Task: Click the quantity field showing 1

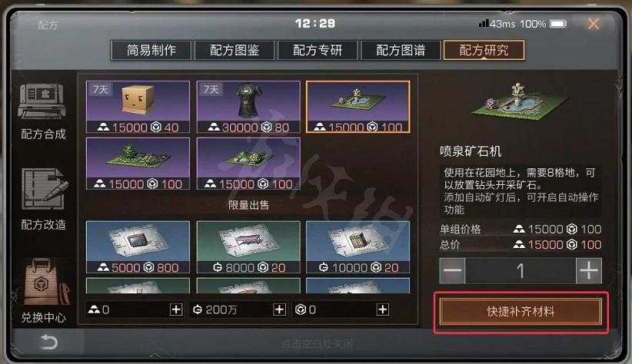Action: (x=521, y=270)
